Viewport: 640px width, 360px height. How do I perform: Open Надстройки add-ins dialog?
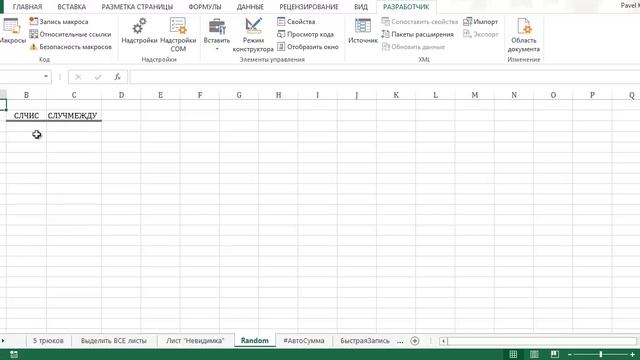(139, 31)
